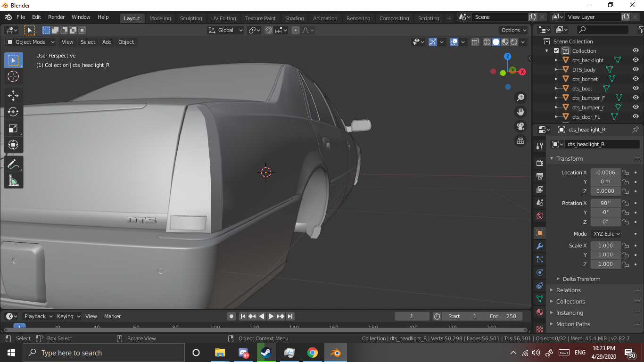The image size is (644, 362).
Task: Activate the Rotate tool
Action: tap(13, 112)
